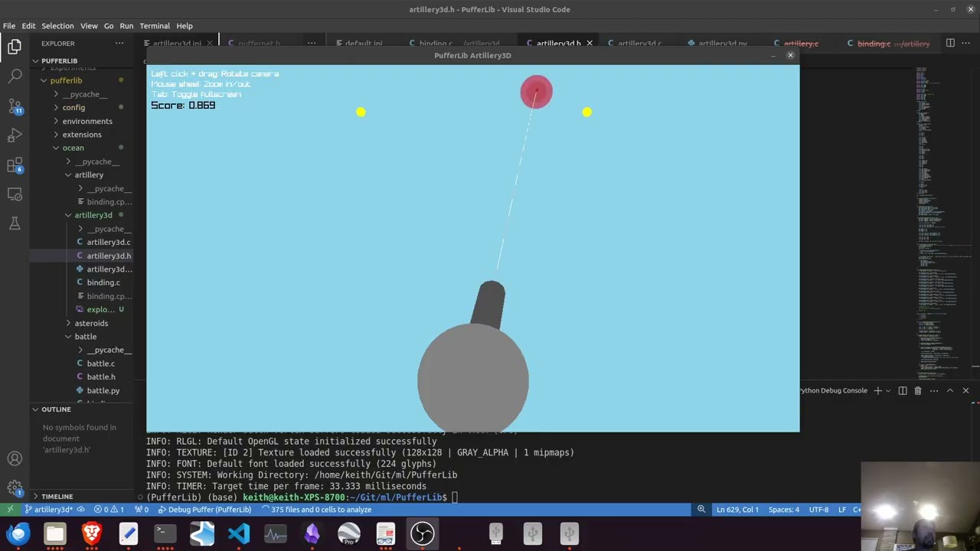This screenshot has height=551, width=980.
Task: Open Visual Studio Code taskbar icon
Action: 238,533
